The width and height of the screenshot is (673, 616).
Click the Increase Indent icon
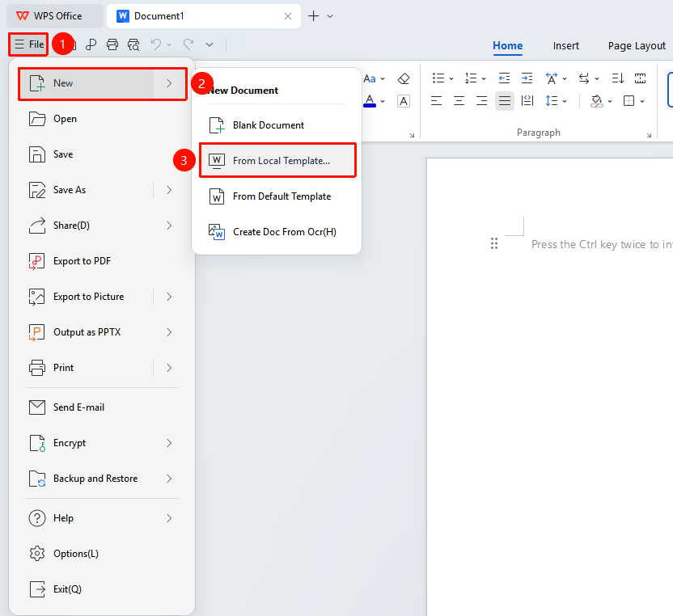(527, 78)
